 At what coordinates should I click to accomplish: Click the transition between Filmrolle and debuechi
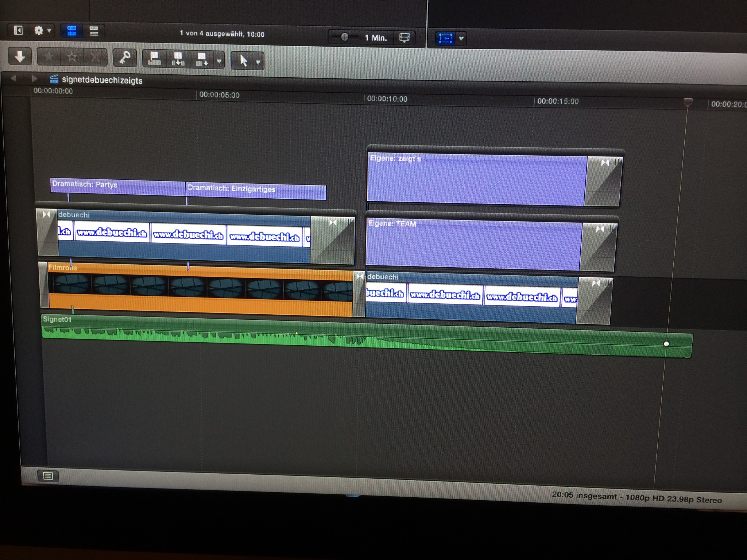coord(359,293)
